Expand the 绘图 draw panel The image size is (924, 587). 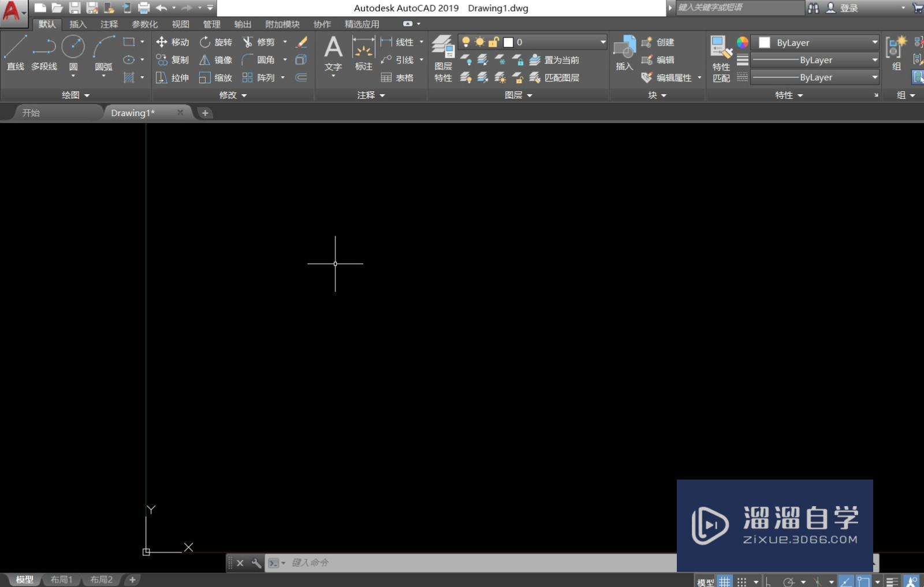point(76,95)
